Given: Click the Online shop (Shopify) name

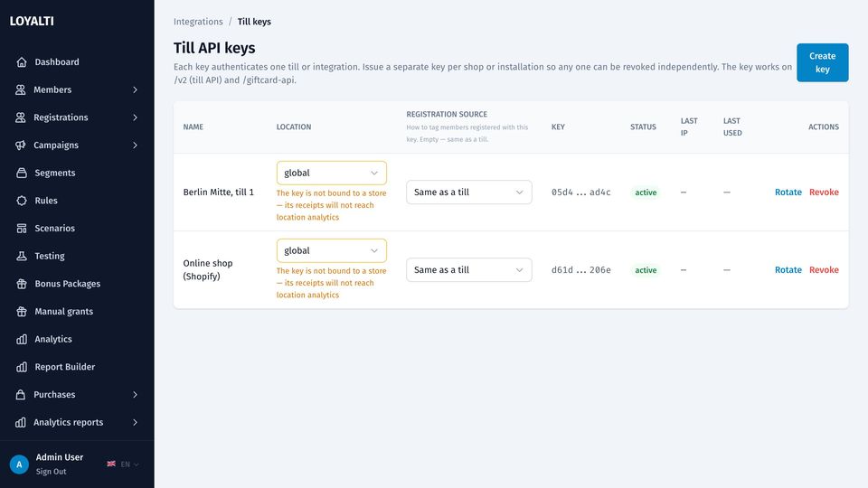Looking at the screenshot, I should pyautogui.click(x=208, y=269).
